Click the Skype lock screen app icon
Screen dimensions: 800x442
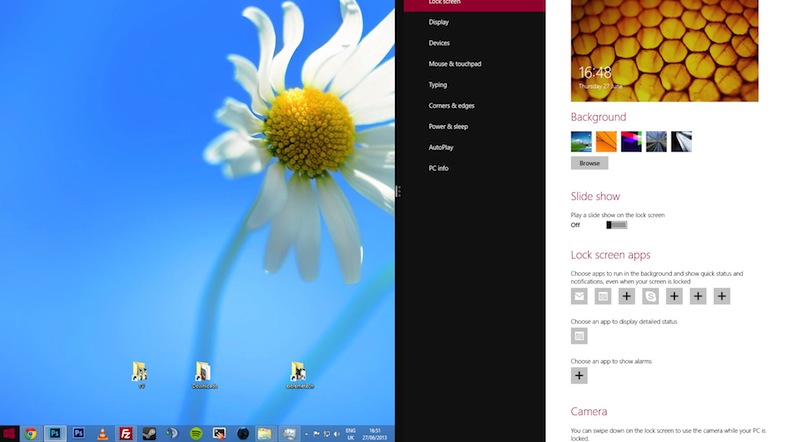click(x=651, y=296)
